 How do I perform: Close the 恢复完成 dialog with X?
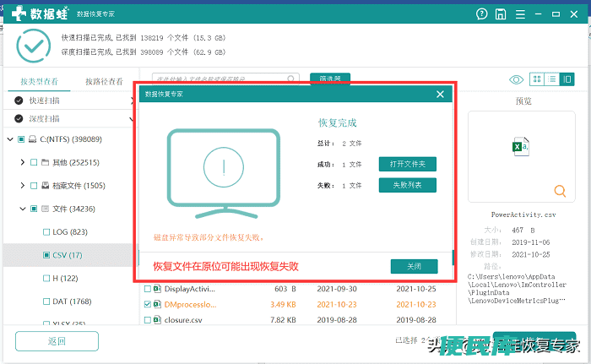[440, 95]
